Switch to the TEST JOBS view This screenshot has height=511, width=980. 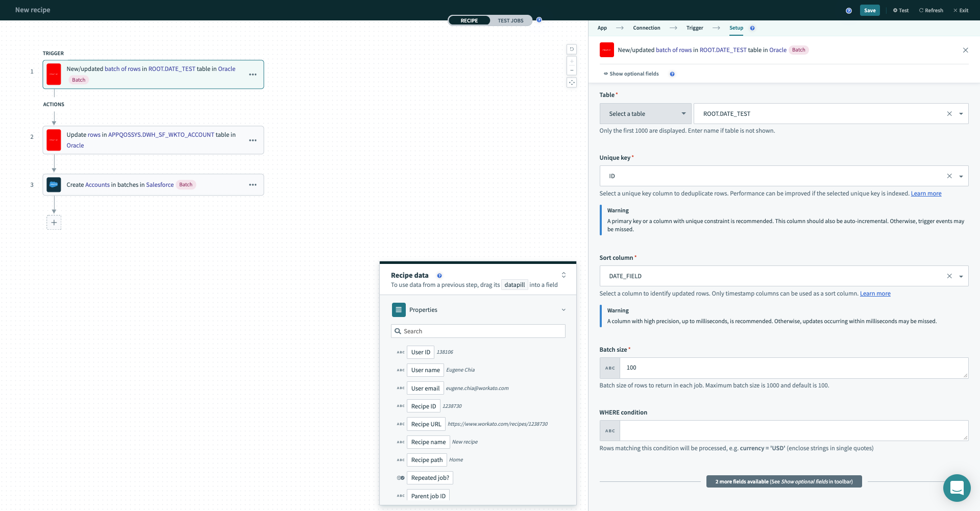pyautogui.click(x=510, y=21)
